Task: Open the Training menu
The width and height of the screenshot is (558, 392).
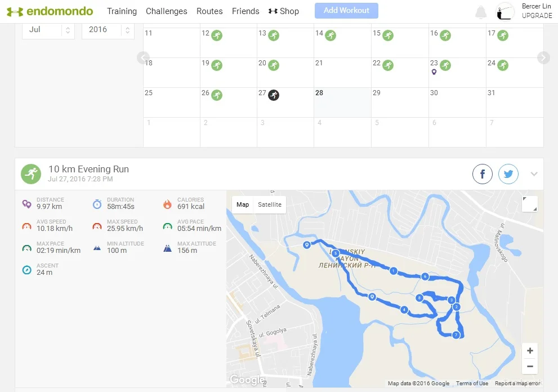Action: (x=122, y=11)
